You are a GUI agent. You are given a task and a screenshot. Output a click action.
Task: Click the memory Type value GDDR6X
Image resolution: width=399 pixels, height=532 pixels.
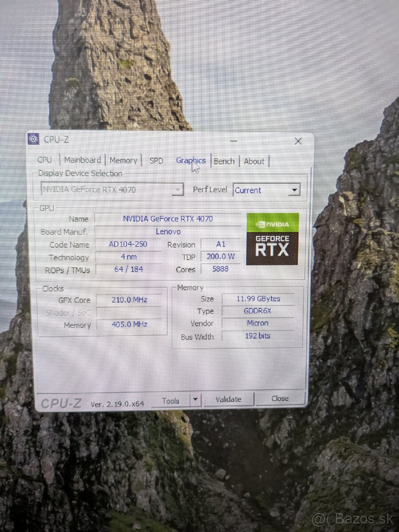258,311
